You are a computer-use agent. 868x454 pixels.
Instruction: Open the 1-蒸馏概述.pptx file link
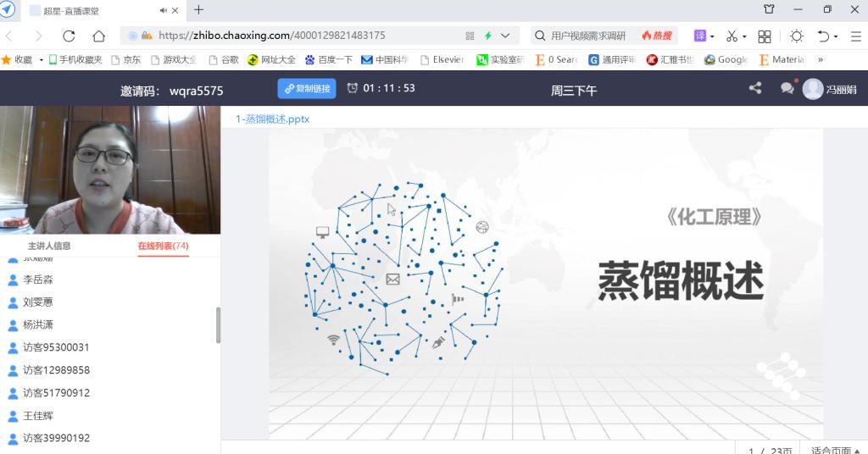pos(272,119)
